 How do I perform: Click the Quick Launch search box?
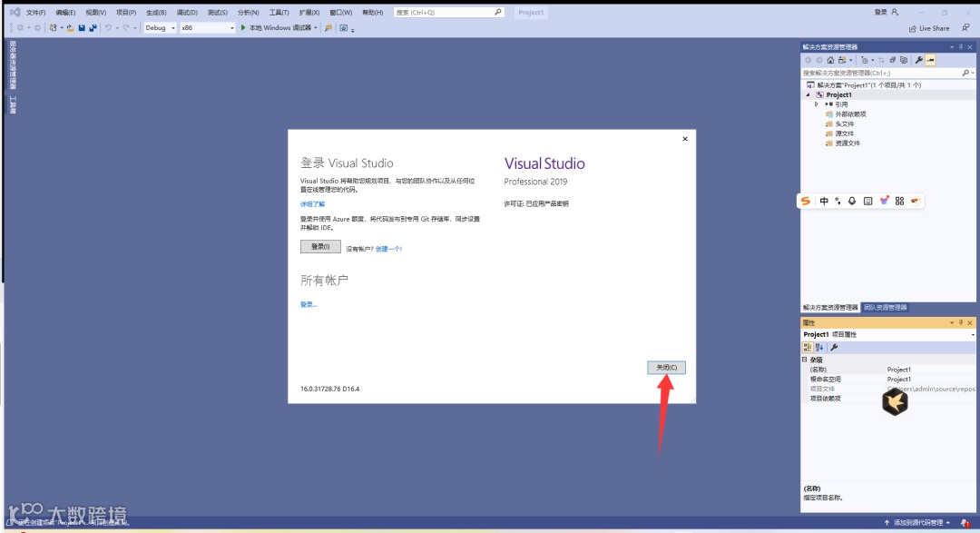click(448, 12)
